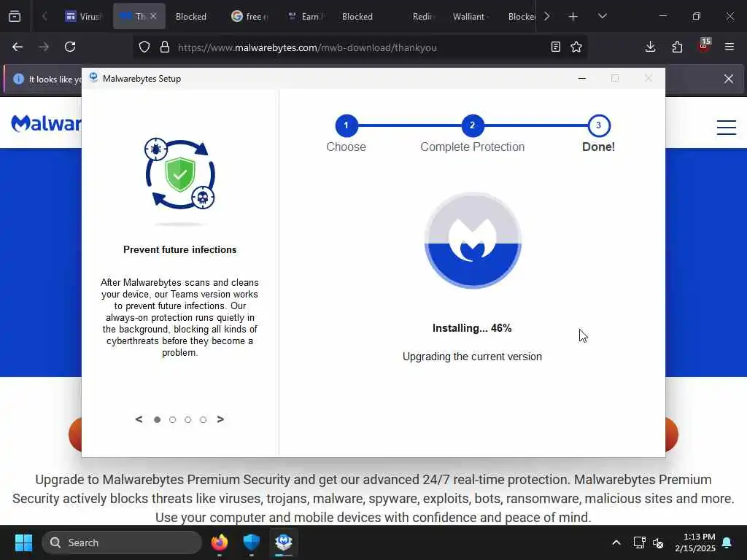Open Windows Security shield taskbar icon

[x=251, y=542]
